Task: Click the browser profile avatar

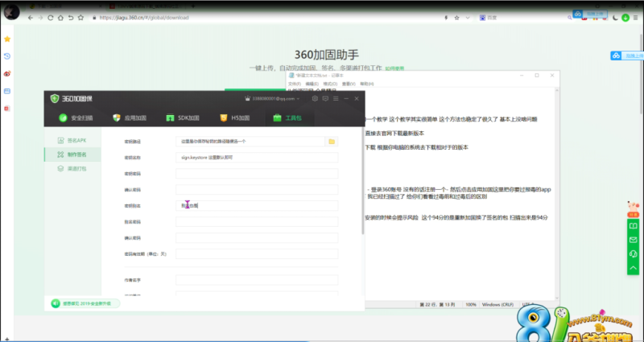Action: click(x=11, y=12)
